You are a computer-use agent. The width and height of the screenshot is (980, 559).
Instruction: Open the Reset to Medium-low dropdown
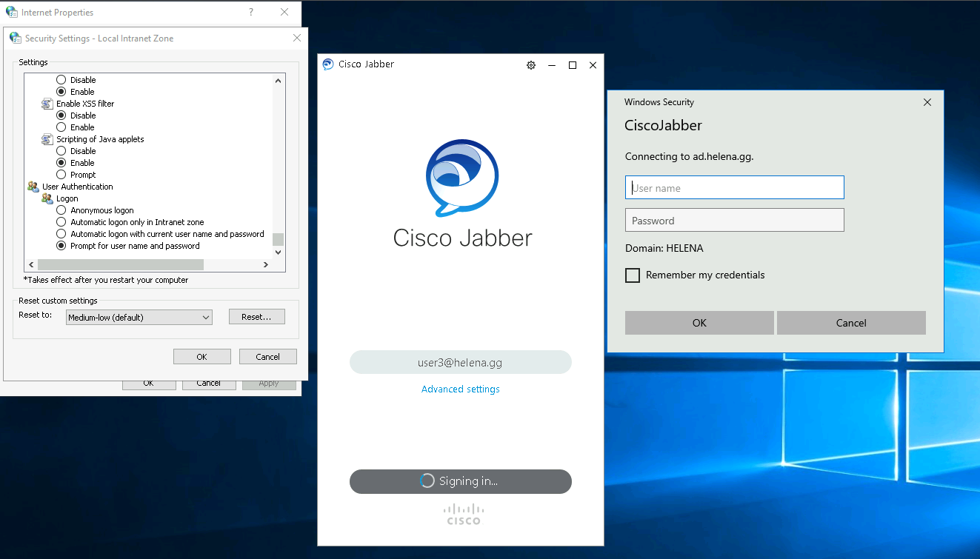139,318
